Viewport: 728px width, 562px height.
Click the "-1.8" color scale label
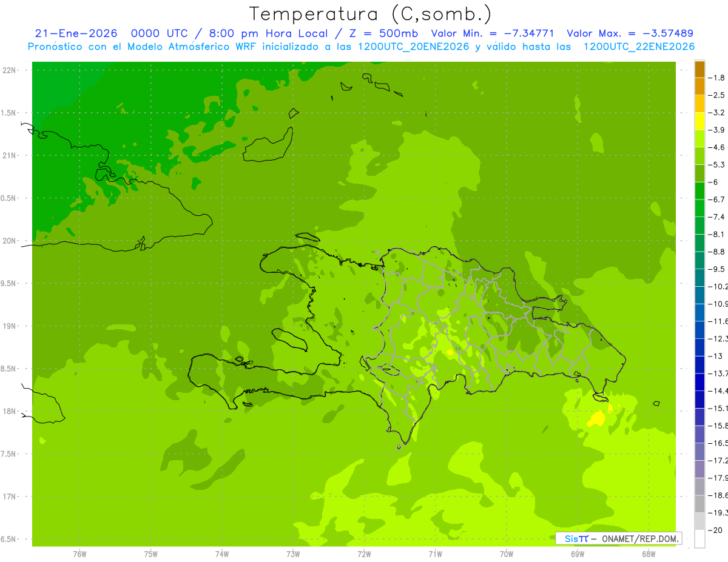716,78
